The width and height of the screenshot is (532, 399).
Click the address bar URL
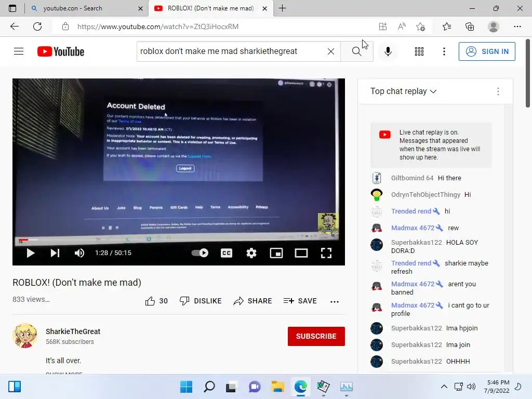click(158, 26)
